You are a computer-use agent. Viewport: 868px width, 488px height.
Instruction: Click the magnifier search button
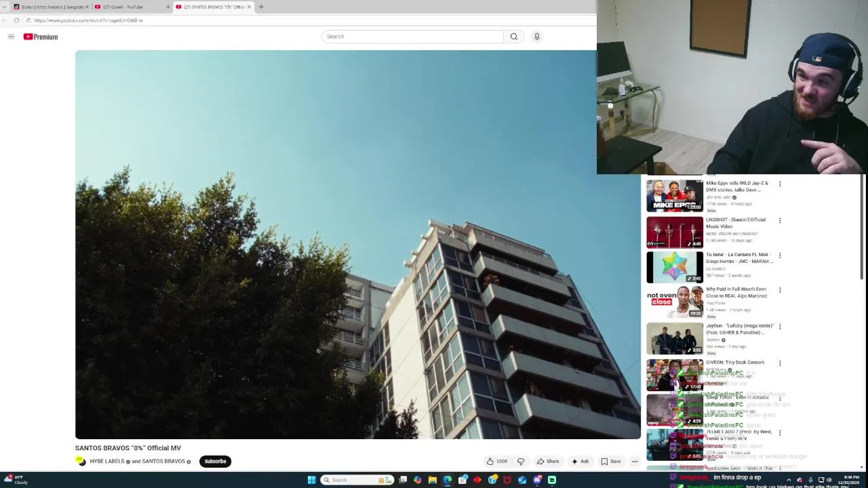coord(514,37)
